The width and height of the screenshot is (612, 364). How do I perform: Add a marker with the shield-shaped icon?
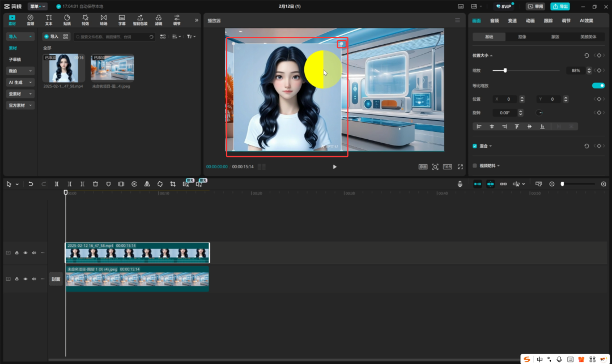click(108, 184)
